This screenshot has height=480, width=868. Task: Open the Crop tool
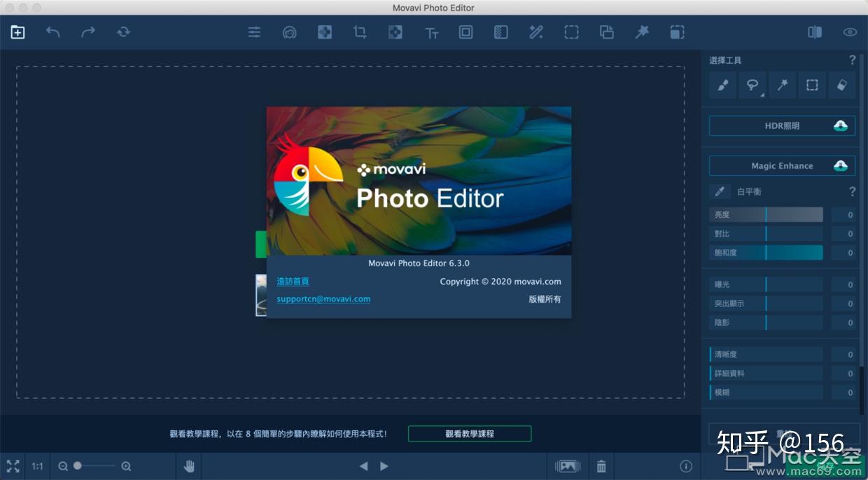360,32
